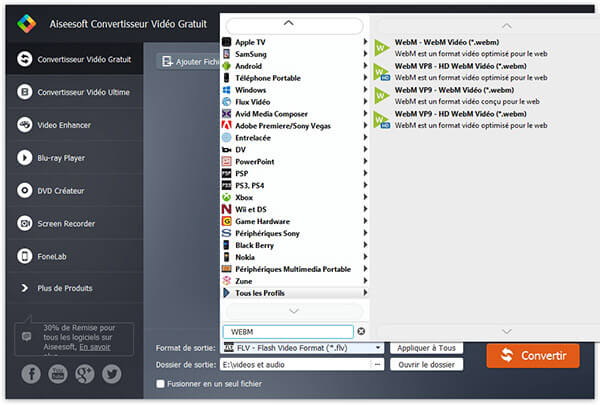Image resolution: width=600 pixels, height=405 pixels.
Task: Open the Google Plus social icon
Action: click(85, 373)
